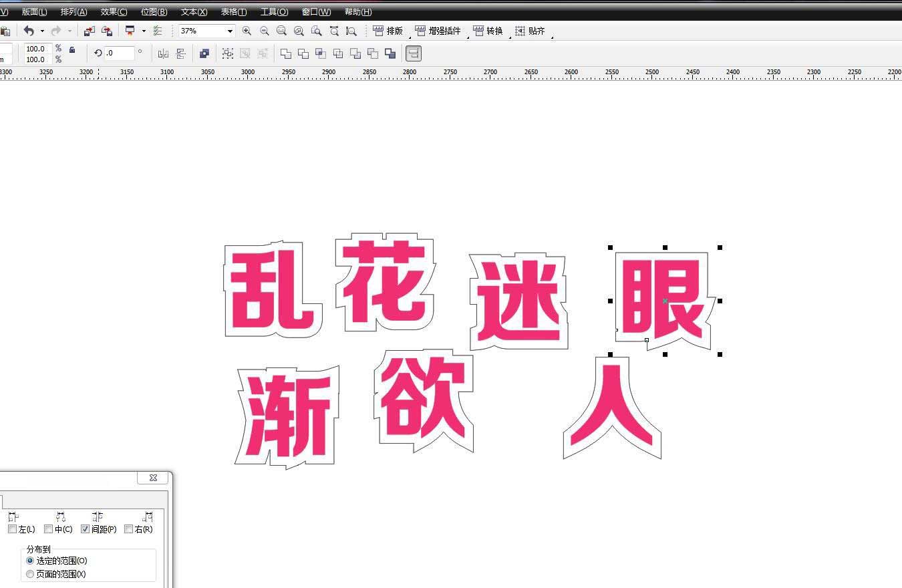The height and width of the screenshot is (588, 902).
Task: Click the horizontal mirror icon
Action: [163, 53]
